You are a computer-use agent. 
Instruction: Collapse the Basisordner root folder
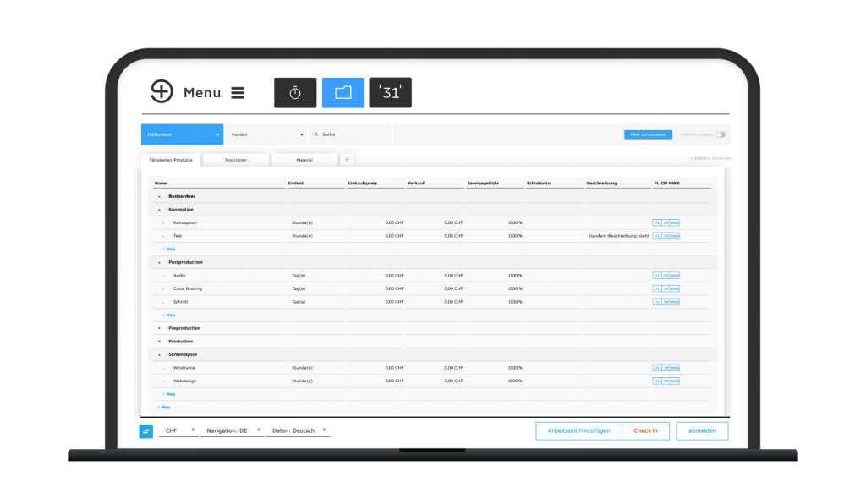(160, 196)
